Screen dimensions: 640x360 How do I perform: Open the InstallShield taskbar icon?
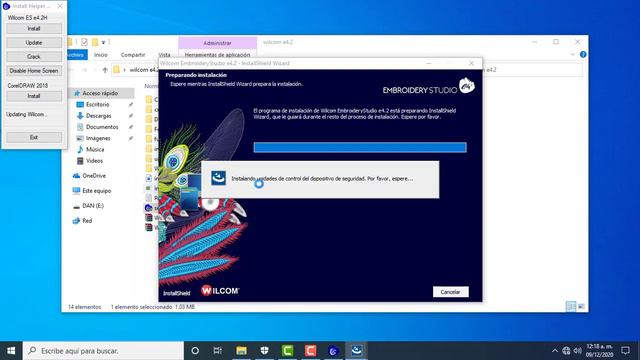coord(356,351)
